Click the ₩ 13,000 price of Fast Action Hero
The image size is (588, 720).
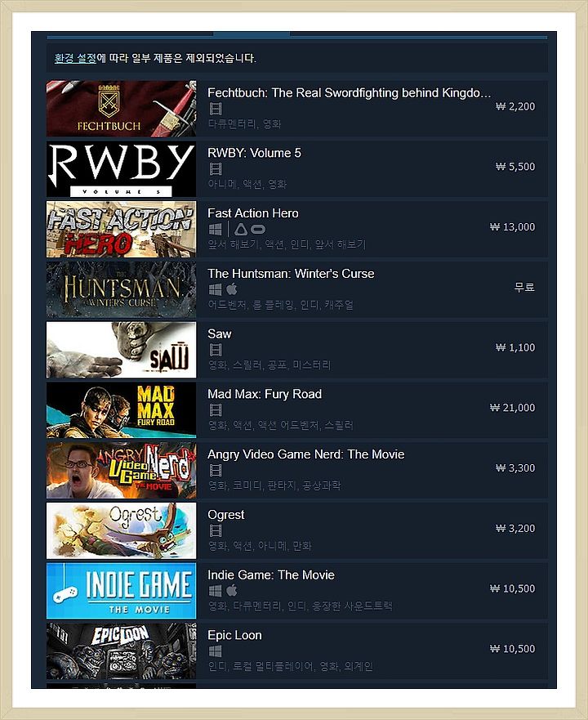512,227
